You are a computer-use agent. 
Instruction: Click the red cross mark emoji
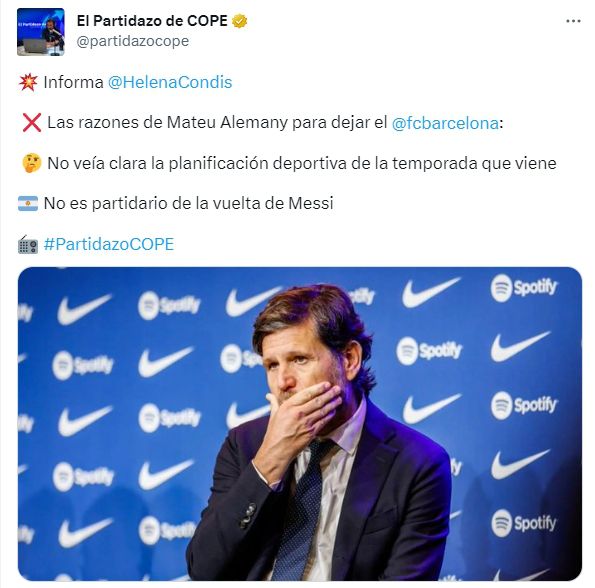(x=31, y=123)
